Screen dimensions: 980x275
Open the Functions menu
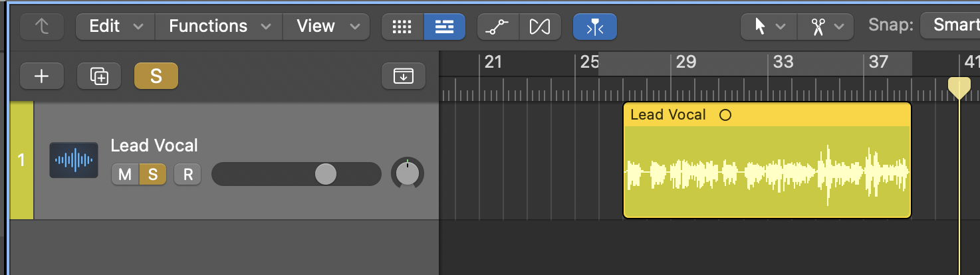tap(219, 27)
